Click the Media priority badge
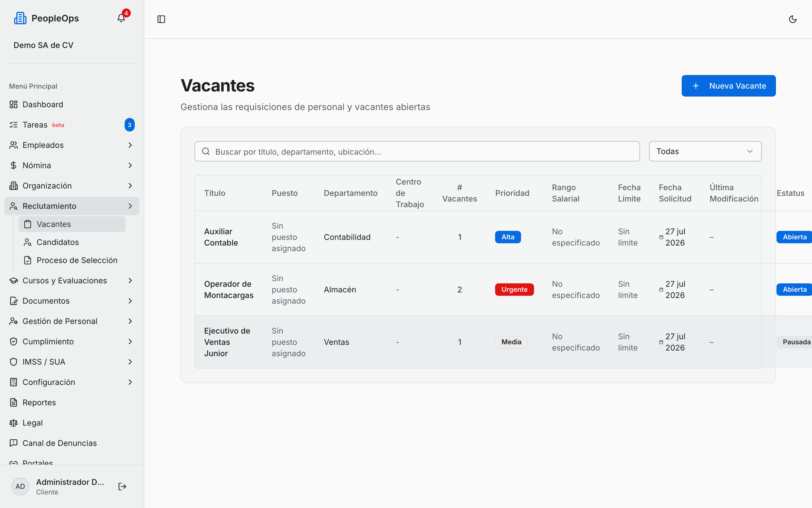This screenshot has height=508, width=812. pyautogui.click(x=511, y=342)
